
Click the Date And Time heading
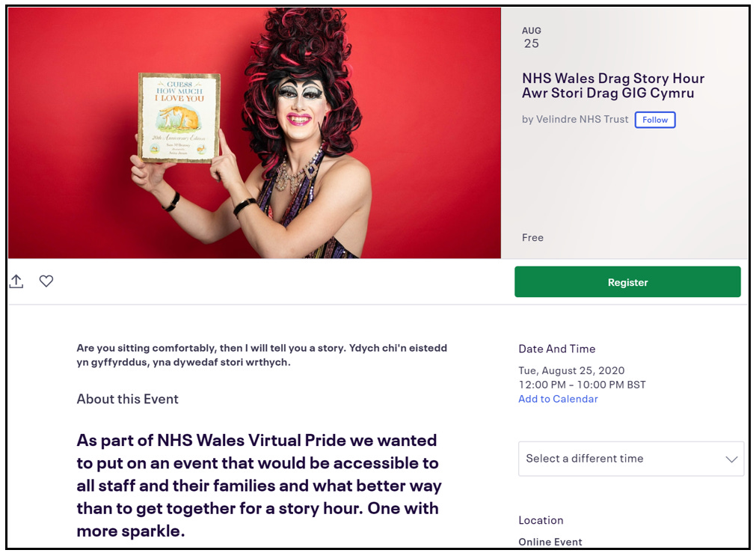(557, 349)
